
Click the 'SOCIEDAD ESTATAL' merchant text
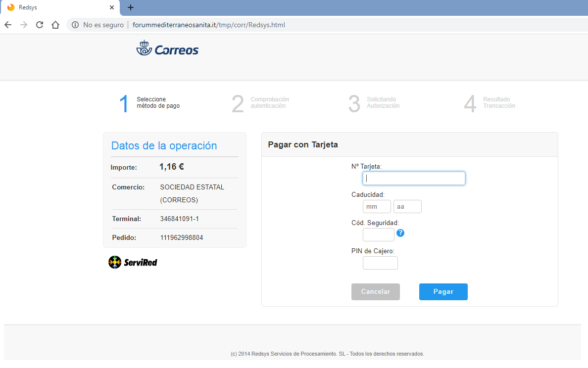coord(192,187)
